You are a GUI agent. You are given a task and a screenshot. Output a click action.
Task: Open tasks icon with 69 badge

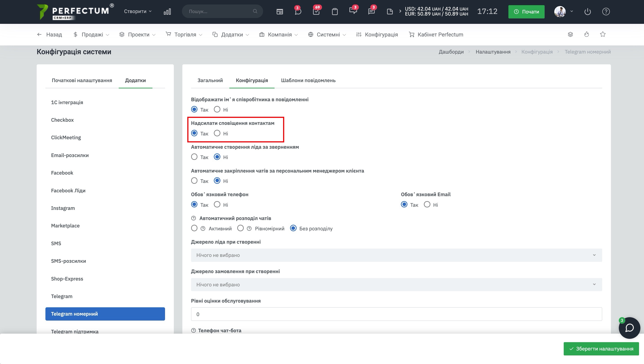point(316,11)
